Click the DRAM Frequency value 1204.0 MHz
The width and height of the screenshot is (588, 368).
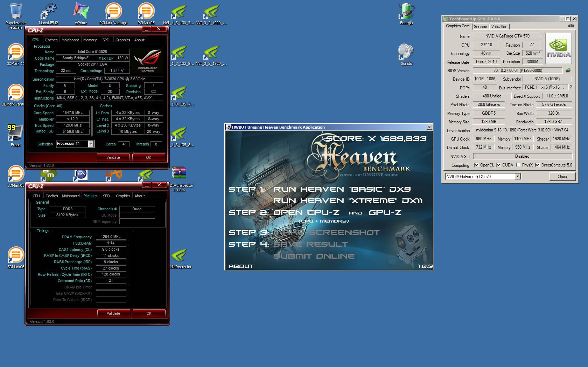point(111,237)
